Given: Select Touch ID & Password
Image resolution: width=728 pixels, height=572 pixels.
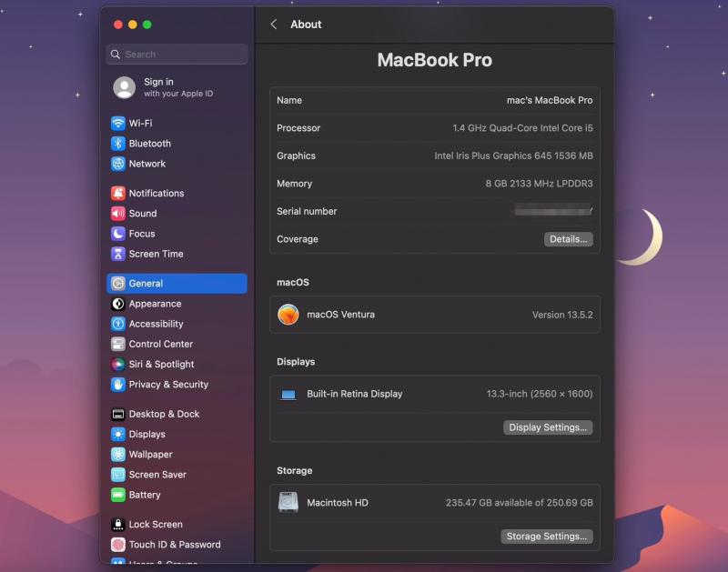Looking at the screenshot, I should [177, 544].
